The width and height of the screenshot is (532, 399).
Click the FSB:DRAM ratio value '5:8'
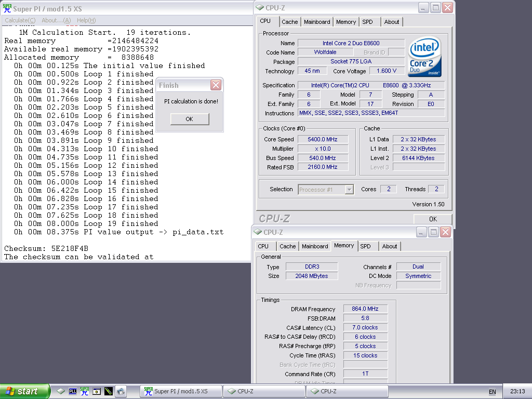click(x=365, y=318)
